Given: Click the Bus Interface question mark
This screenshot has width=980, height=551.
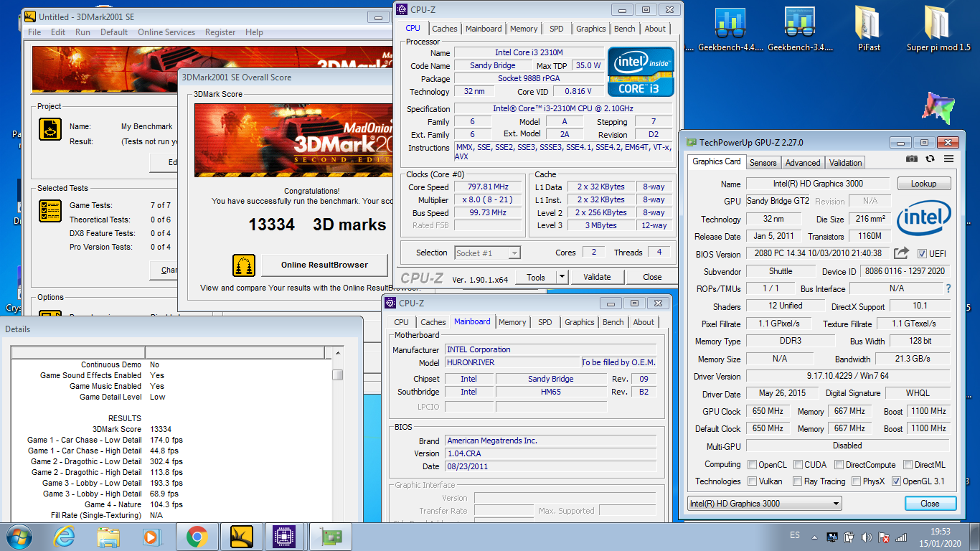Looking at the screenshot, I should point(948,288).
